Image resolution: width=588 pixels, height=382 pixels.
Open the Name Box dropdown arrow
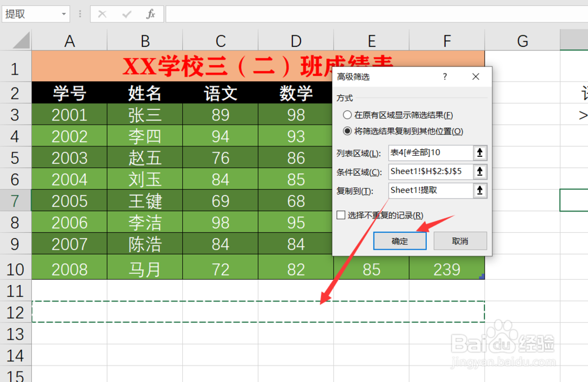(64, 14)
